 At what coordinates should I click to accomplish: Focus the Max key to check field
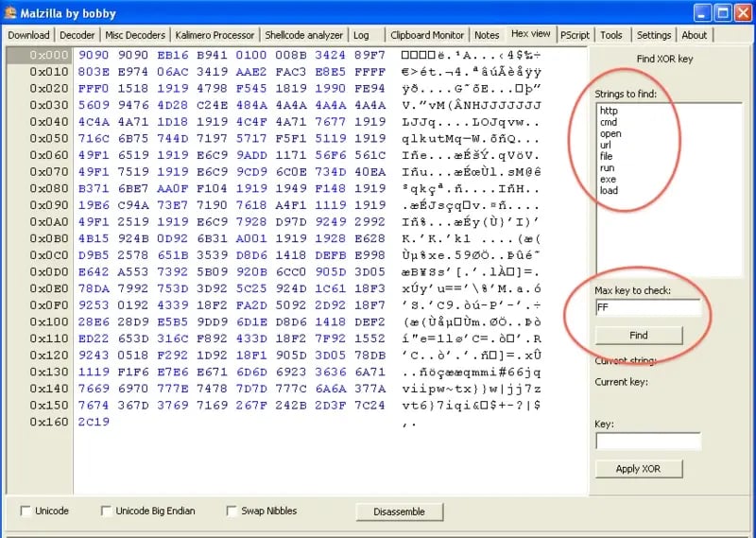coord(648,307)
